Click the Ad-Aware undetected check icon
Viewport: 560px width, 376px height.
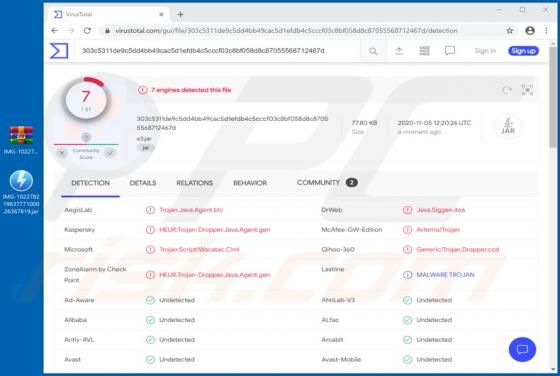click(x=150, y=300)
